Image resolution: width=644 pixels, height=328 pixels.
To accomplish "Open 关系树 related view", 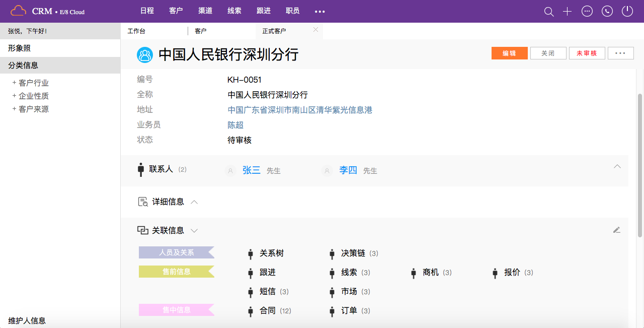I will tap(272, 253).
